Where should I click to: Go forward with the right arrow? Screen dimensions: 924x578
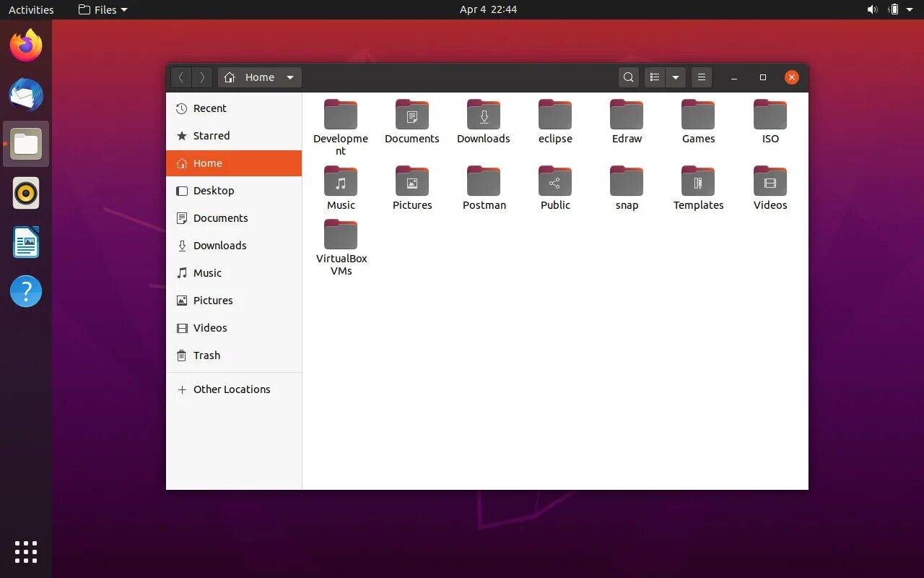202,77
